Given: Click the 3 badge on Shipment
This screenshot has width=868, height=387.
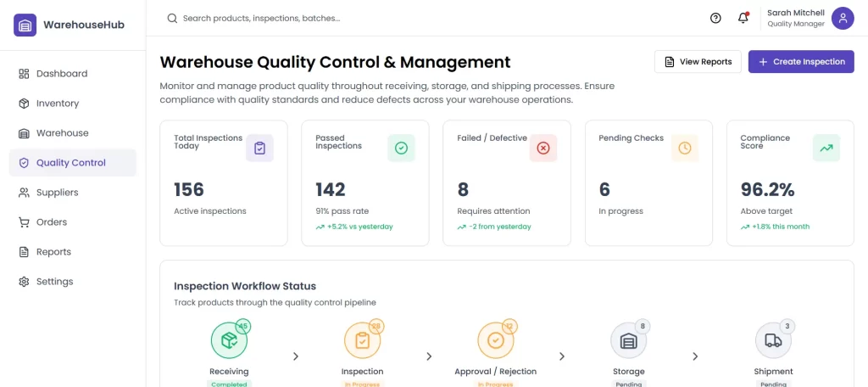Looking at the screenshot, I should 787,327.
